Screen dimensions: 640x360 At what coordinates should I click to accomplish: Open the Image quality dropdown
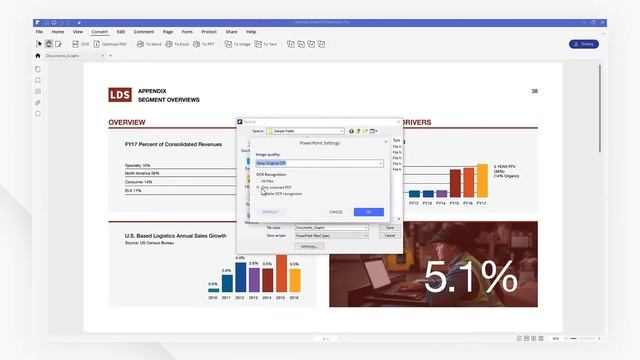click(x=320, y=163)
